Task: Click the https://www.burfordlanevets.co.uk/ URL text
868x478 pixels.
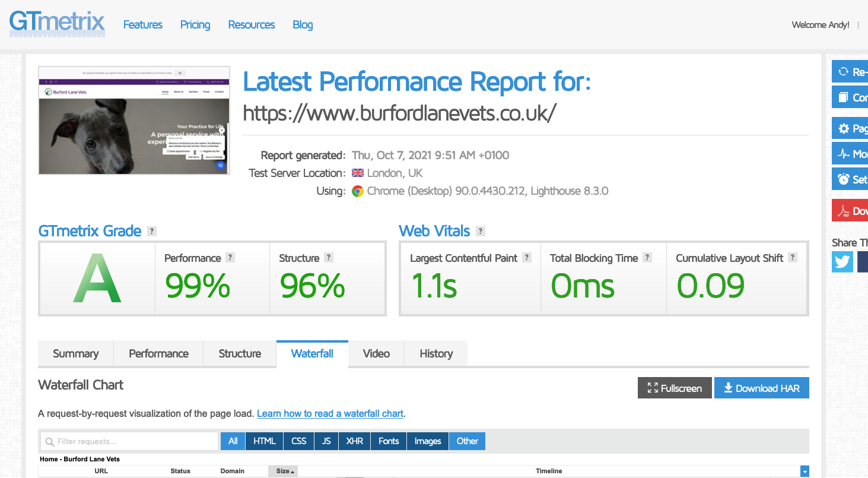Action: pos(399,113)
